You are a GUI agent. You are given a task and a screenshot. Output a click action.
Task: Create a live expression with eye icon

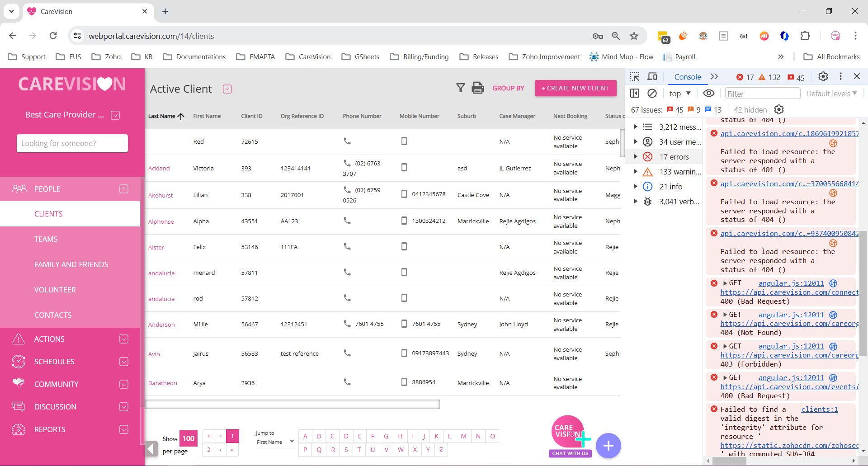709,93
